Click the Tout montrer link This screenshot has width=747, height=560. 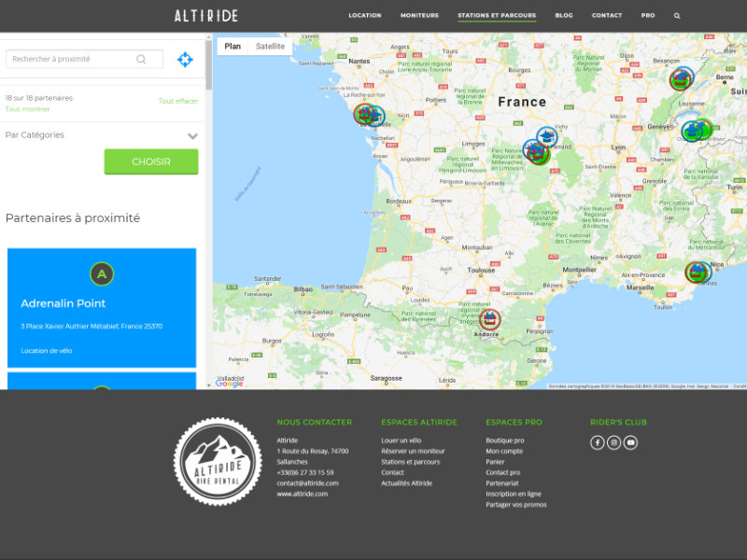(x=27, y=109)
